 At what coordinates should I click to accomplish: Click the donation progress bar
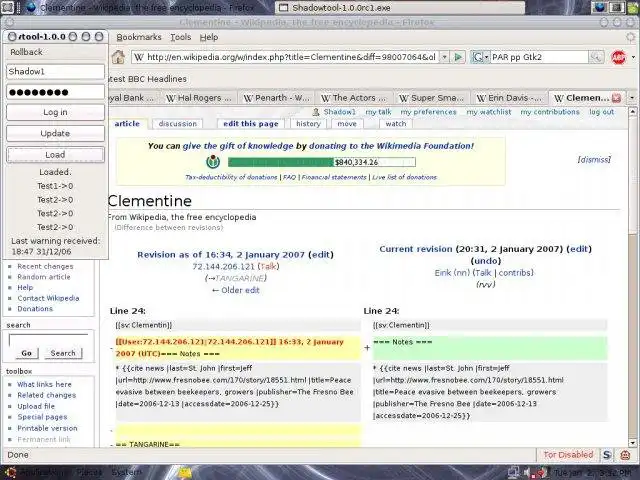[322, 162]
